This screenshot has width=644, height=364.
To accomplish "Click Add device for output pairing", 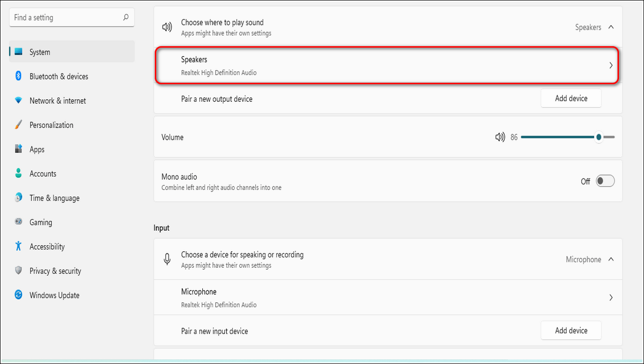I will point(571,99).
